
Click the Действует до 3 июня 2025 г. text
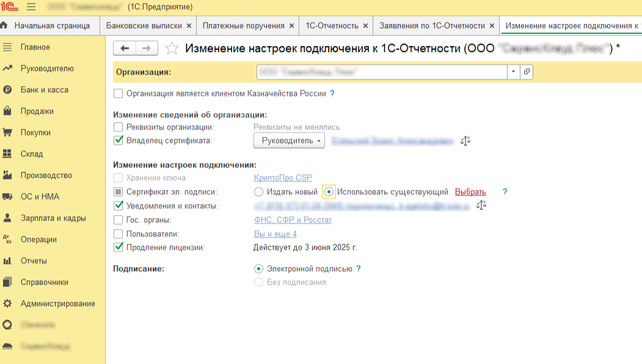[305, 247]
